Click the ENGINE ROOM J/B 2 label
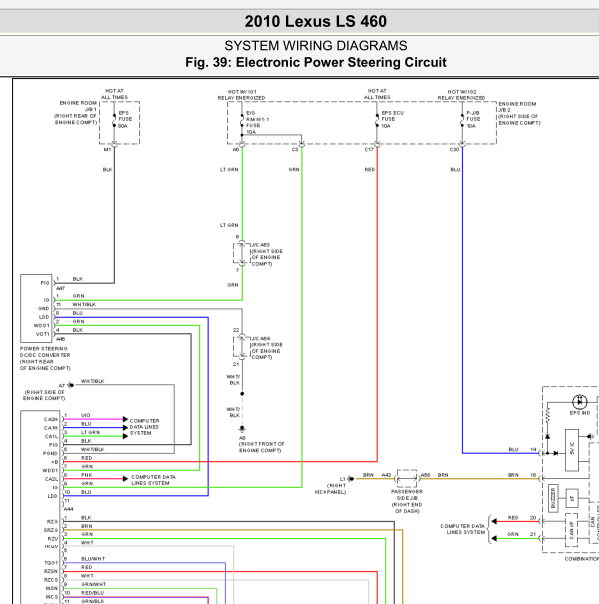 [519, 113]
